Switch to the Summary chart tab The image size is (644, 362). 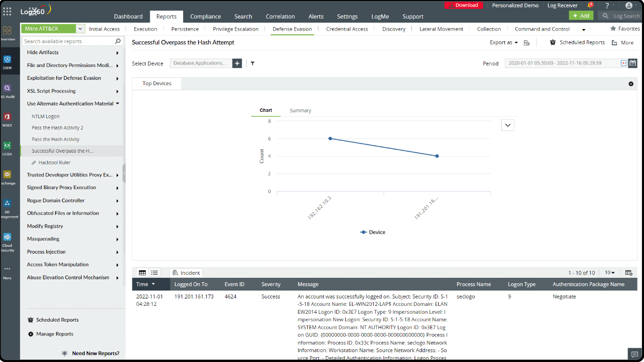300,111
